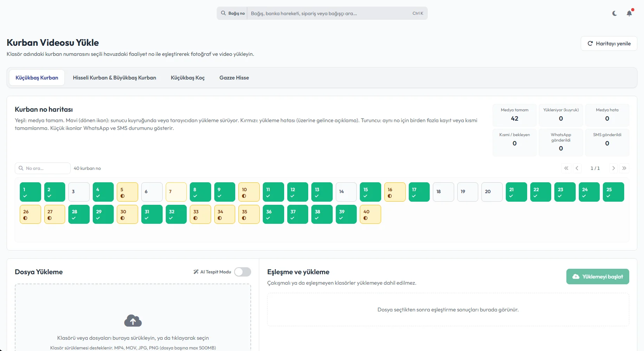Go to previous page chevron
644x351 pixels.
pyautogui.click(x=577, y=168)
